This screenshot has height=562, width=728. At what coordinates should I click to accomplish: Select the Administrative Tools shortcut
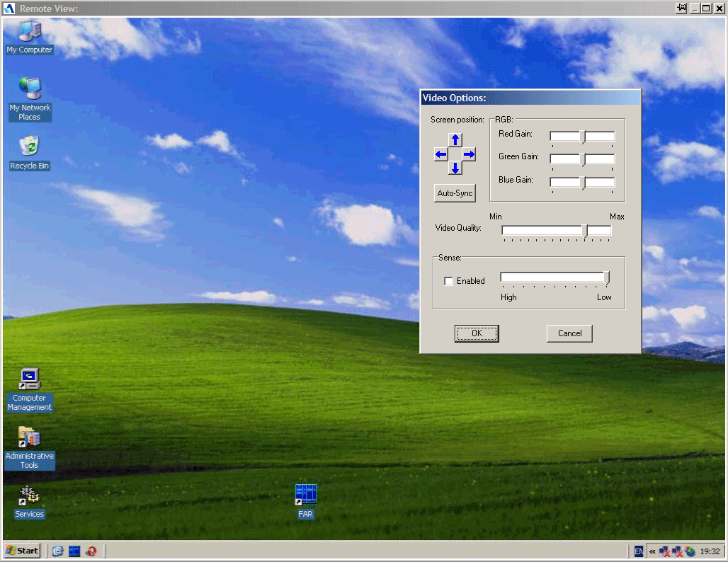[x=29, y=448]
